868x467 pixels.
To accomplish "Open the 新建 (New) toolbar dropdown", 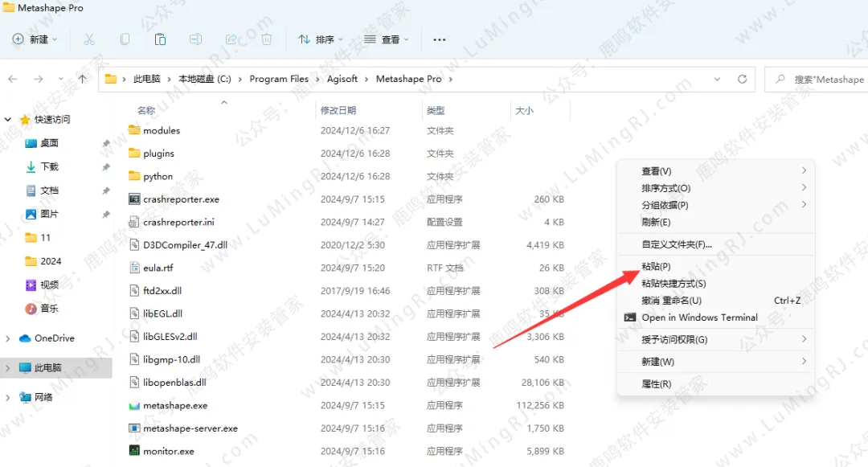I will (x=35, y=39).
